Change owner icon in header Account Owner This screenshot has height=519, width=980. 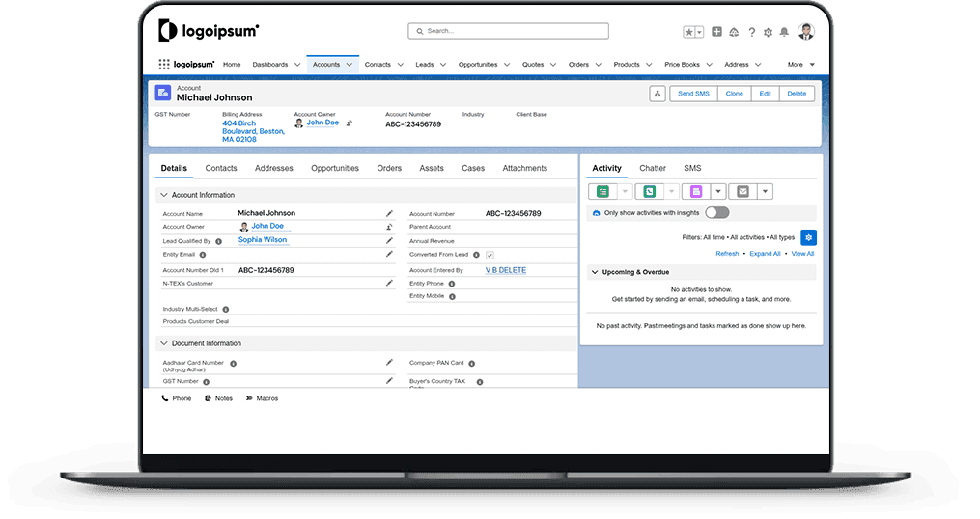click(350, 123)
